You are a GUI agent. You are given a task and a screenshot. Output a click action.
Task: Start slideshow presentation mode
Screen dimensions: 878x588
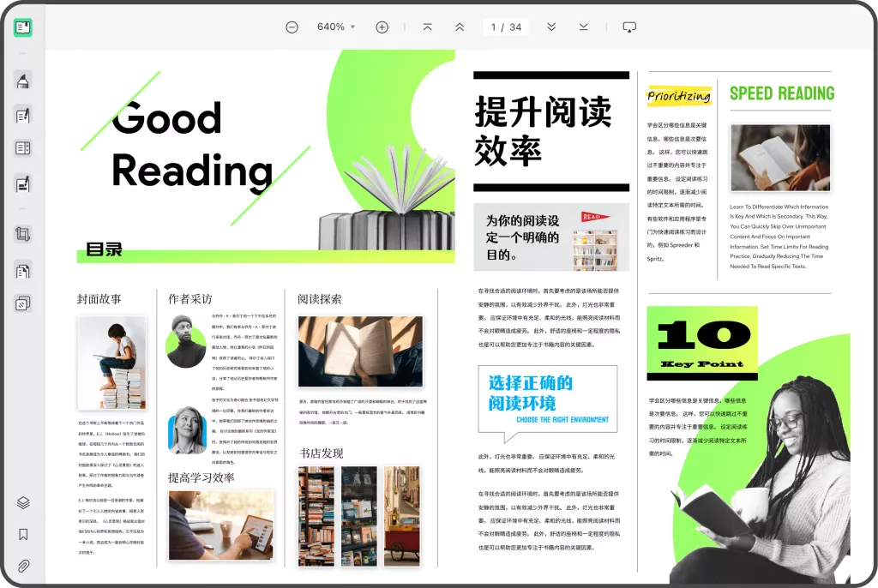629,27
